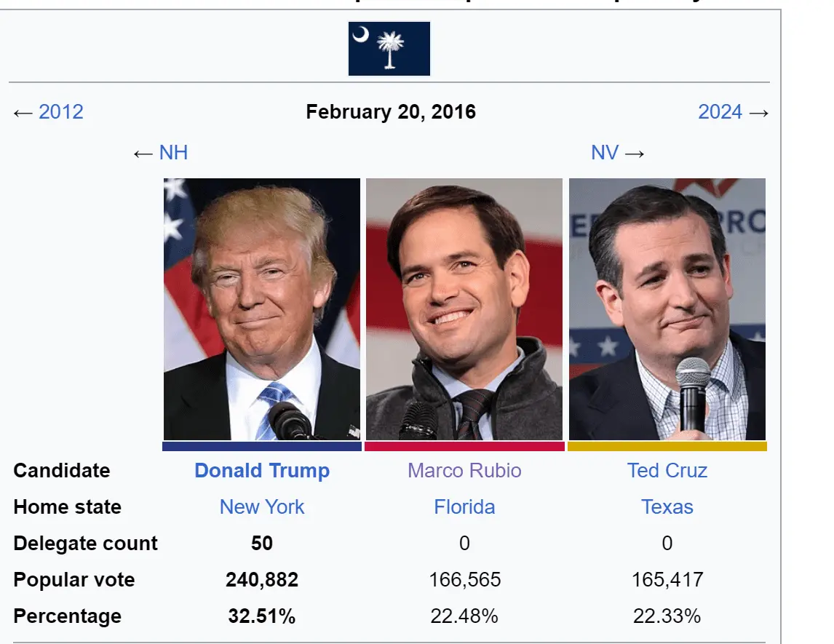Visit the Florida home state link
The height and width of the screenshot is (644, 834).
coord(464,507)
